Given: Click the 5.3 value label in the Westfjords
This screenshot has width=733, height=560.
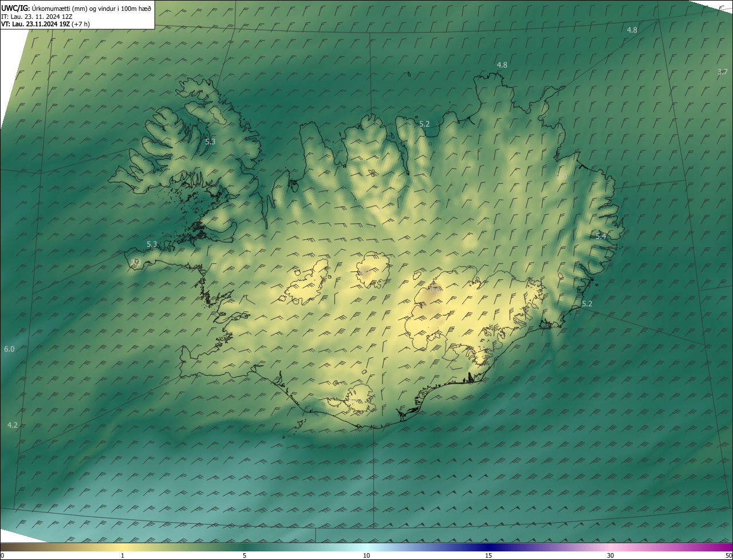Looking at the screenshot, I should (210, 141).
